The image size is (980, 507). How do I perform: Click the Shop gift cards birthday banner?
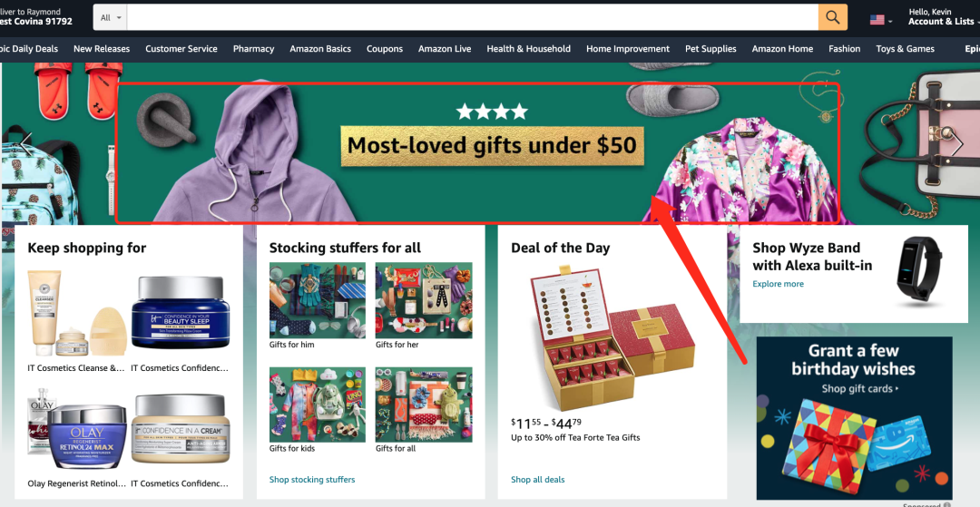(855, 417)
